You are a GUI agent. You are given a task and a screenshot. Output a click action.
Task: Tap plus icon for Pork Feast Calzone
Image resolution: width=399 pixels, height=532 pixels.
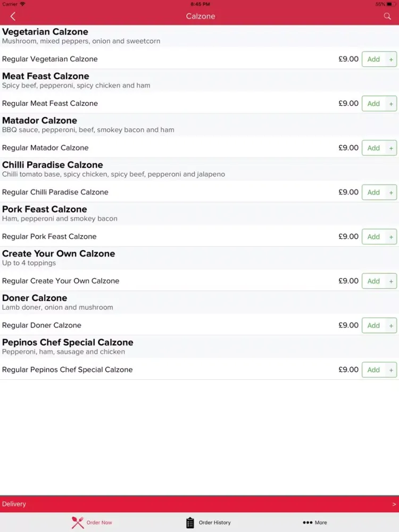coord(391,237)
